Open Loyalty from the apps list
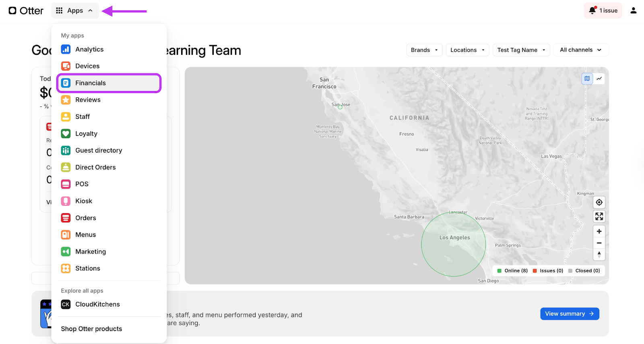 [x=109, y=133]
